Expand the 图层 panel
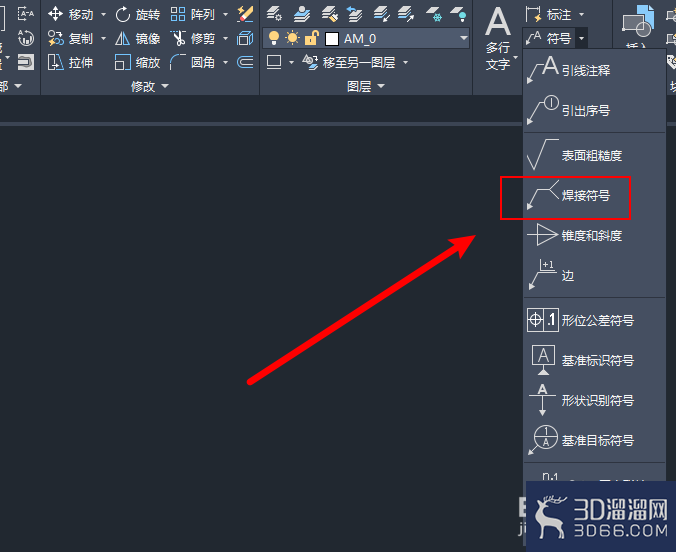 point(366,86)
